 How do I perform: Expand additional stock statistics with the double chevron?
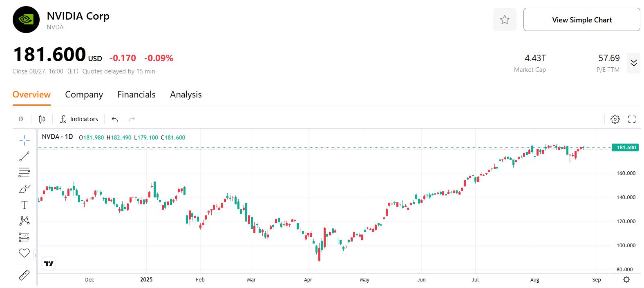coord(634,63)
